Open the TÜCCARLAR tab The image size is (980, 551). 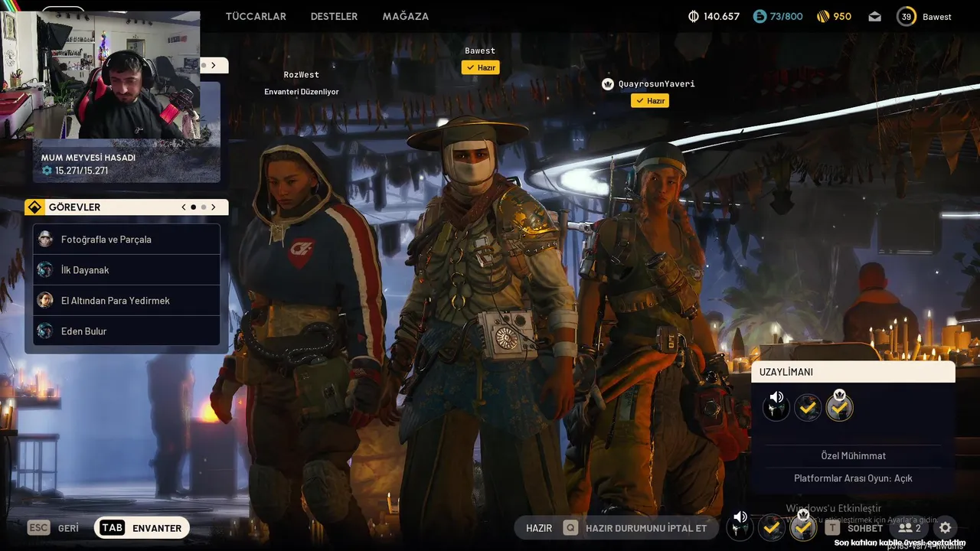coord(256,16)
